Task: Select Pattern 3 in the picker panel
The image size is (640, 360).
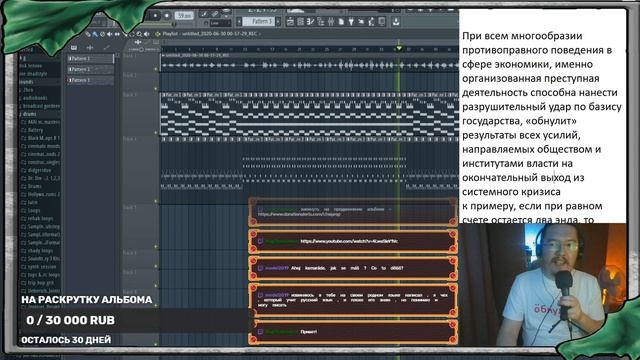Action: [x=90, y=80]
